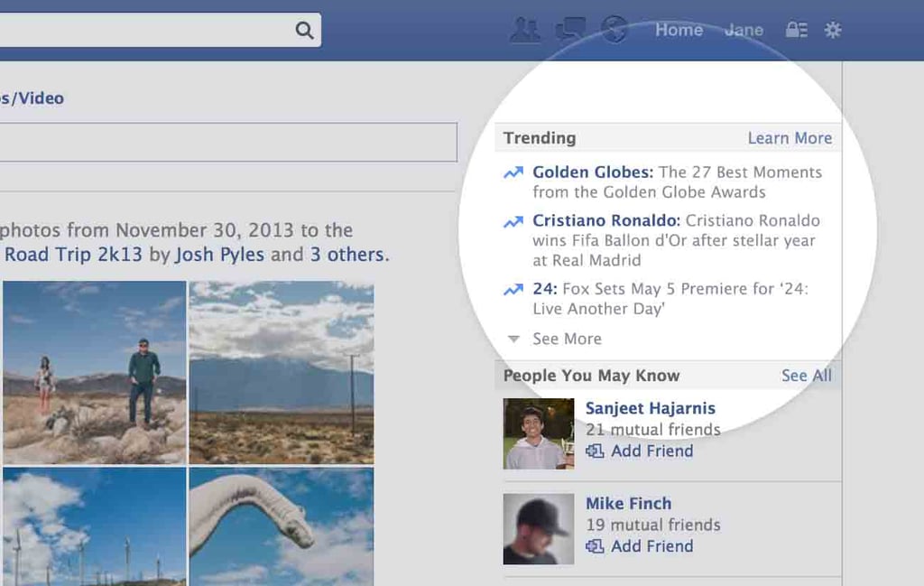Image resolution: width=924 pixels, height=586 pixels.
Task: Open photo of dinosaur statue
Action: click(x=282, y=526)
